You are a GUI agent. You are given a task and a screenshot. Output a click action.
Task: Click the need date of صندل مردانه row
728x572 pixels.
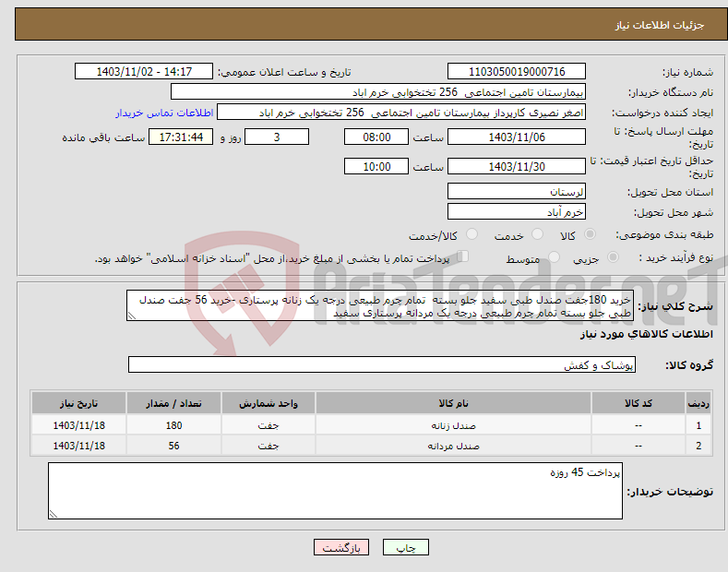[79, 446]
